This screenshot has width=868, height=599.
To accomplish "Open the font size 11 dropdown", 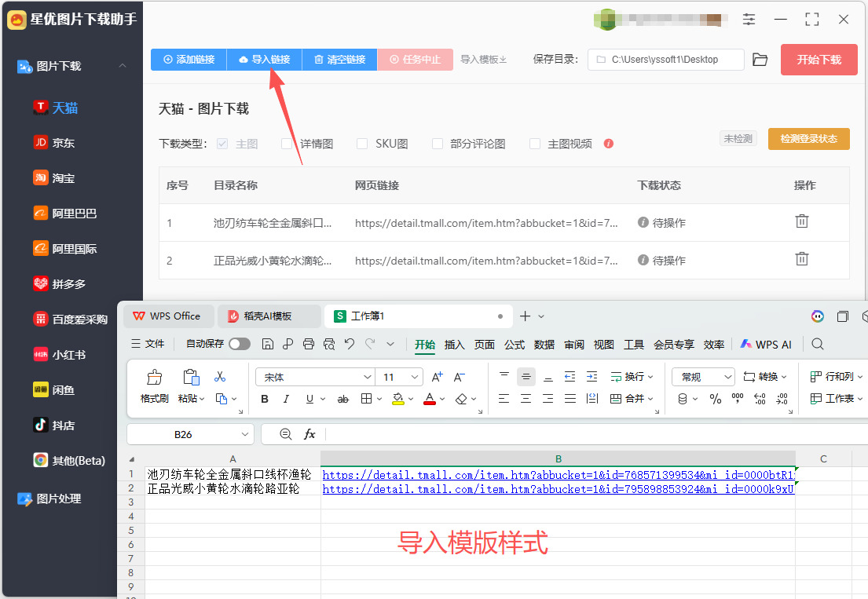I will coord(415,377).
